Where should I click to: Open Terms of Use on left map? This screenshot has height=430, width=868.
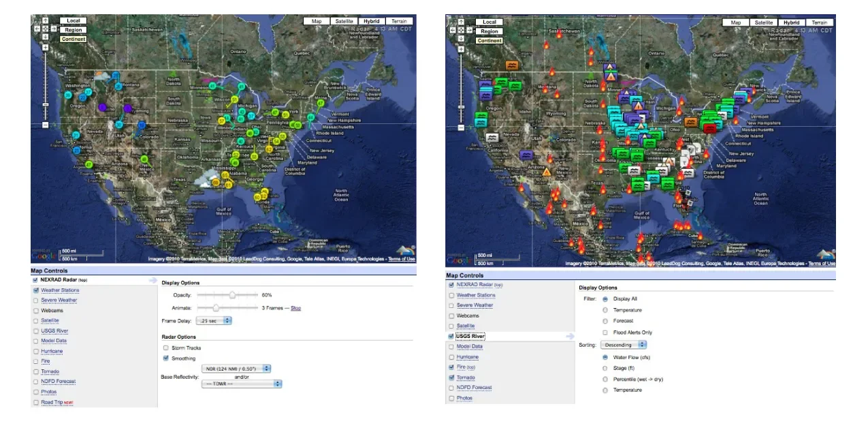pos(402,259)
